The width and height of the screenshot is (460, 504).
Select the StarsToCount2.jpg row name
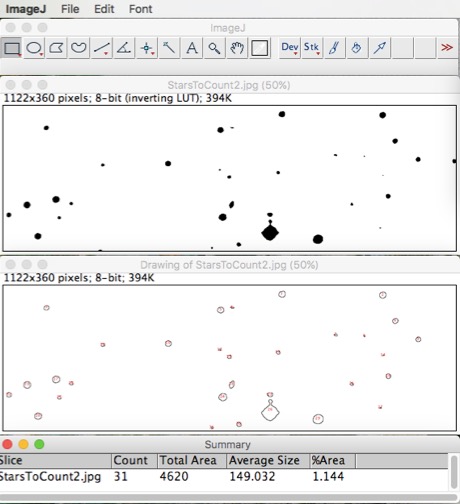(50, 477)
